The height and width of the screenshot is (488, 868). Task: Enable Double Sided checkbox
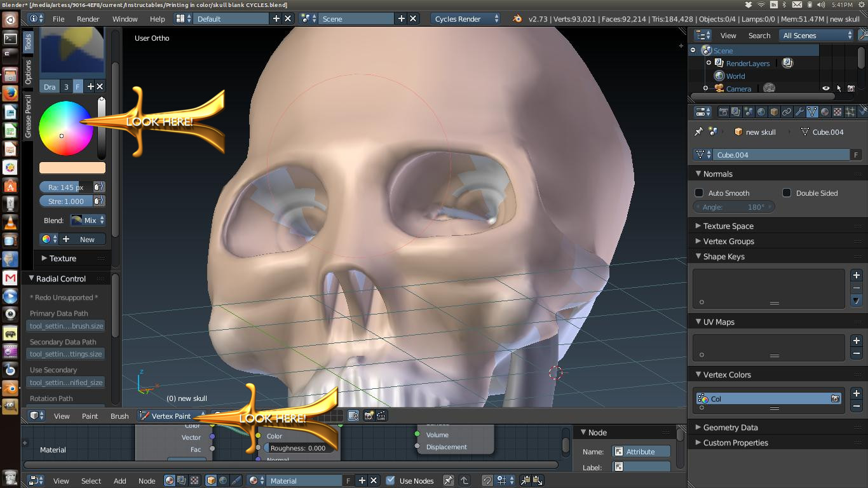click(787, 193)
